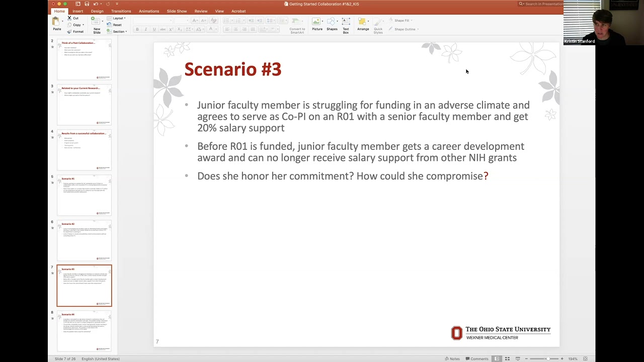Click Convert to SmartArt icon
This screenshot has width=644, height=362.
(x=296, y=22)
